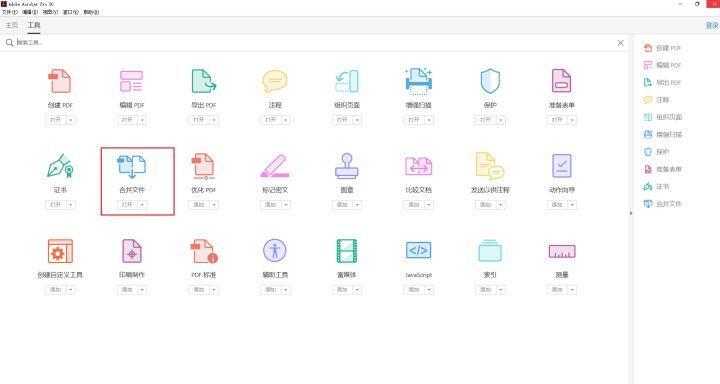Select the 组织页面 icon in the grid
The image size is (720, 384).
click(x=347, y=81)
